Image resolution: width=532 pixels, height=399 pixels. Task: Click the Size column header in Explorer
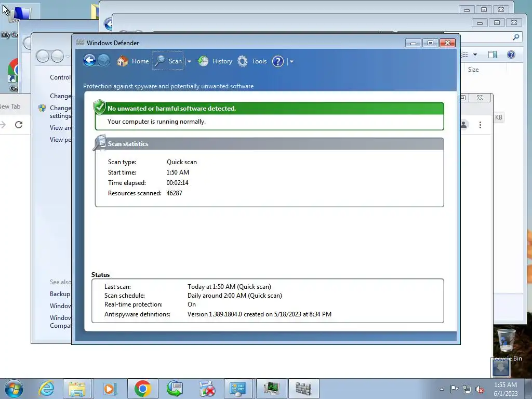click(473, 70)
